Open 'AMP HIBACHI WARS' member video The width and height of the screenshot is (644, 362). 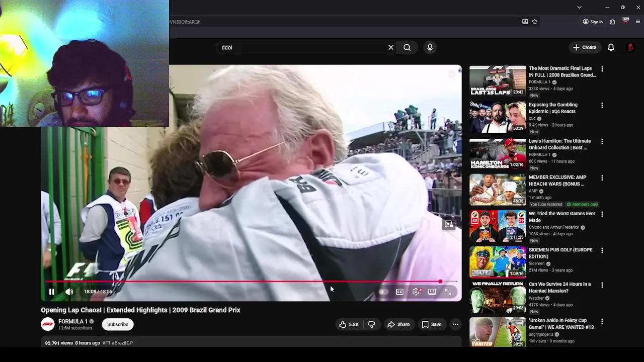pos(557,180)
